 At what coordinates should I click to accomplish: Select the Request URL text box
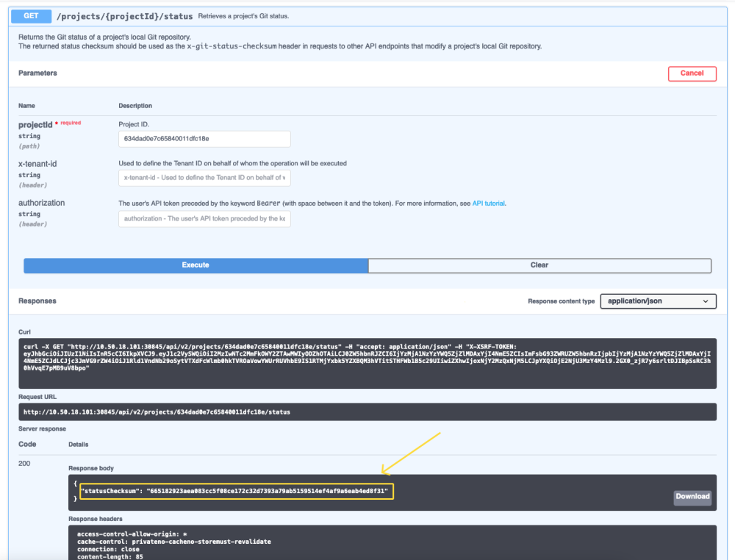367,412
